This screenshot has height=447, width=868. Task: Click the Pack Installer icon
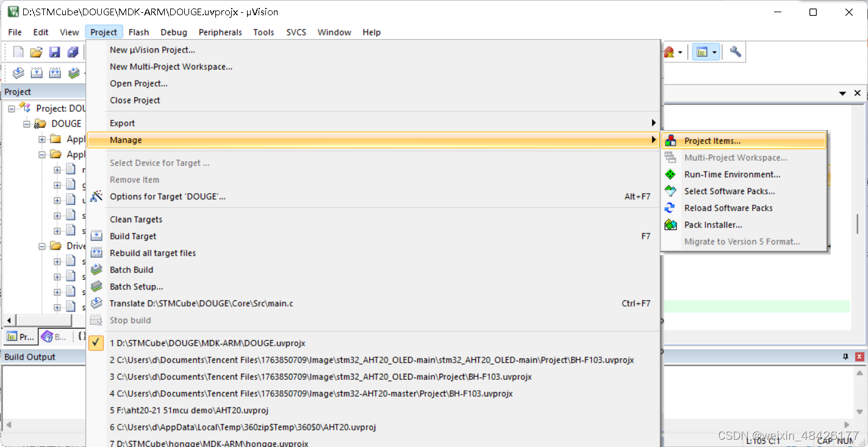[671, 225]
